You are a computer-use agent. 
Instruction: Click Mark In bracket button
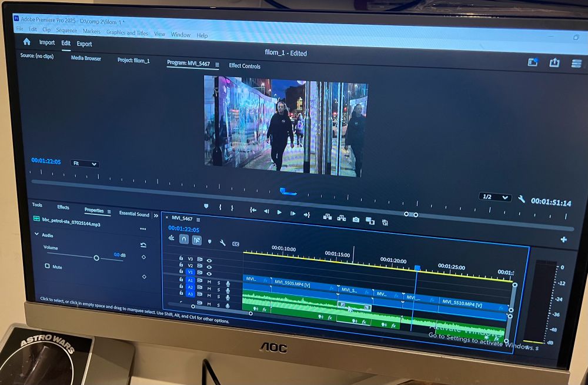coord(220,207)
